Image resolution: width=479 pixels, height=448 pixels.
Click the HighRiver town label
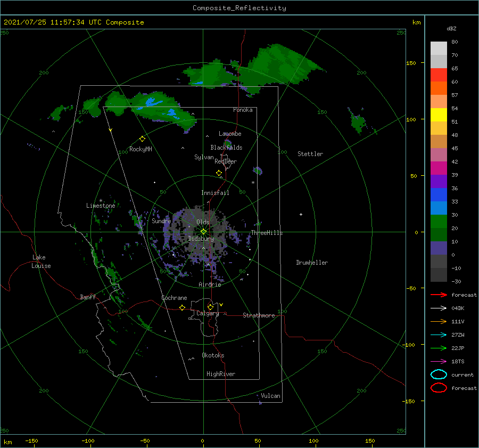point(221,374)
